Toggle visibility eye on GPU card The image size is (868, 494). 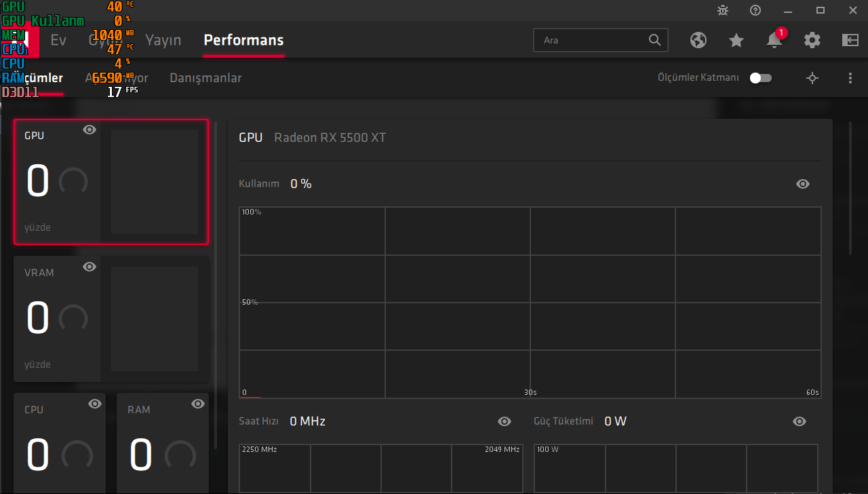tap(90, 130)
